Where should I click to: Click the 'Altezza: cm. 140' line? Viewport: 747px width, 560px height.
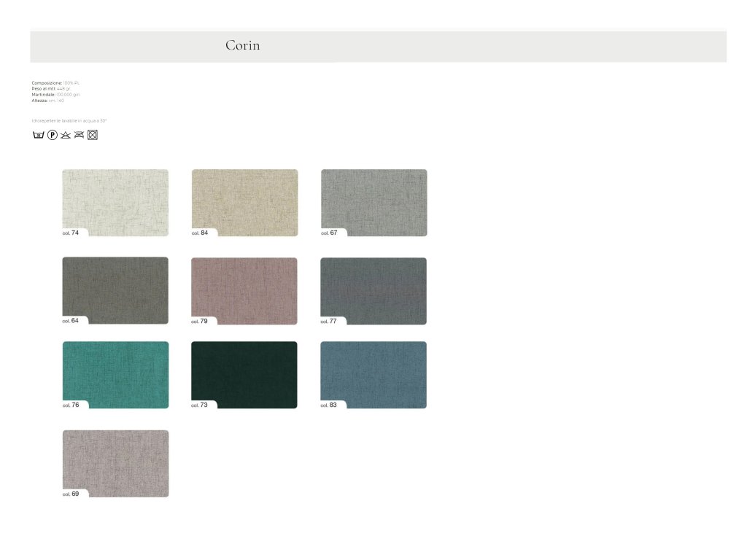(x=47, y=101)
